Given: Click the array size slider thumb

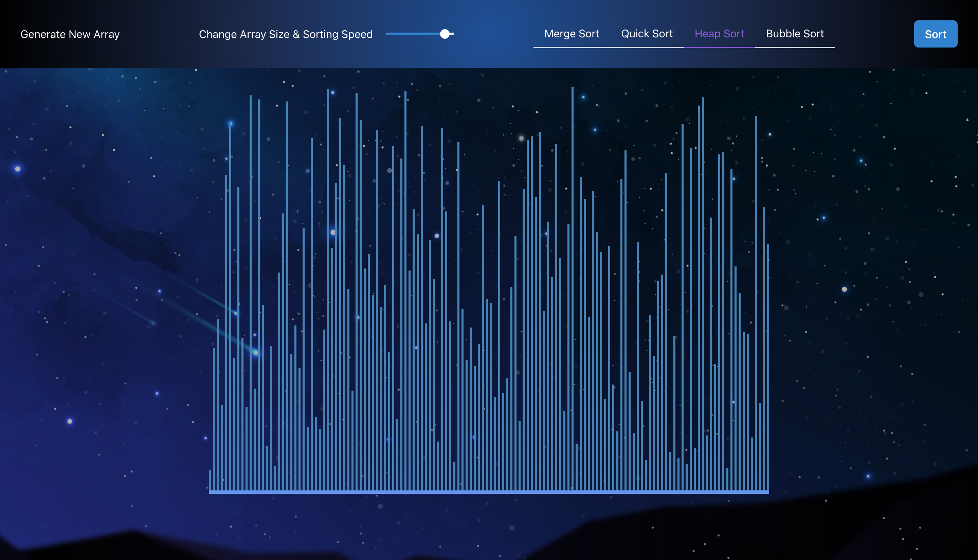Looking at the screenshot, I should coord(445,34).
